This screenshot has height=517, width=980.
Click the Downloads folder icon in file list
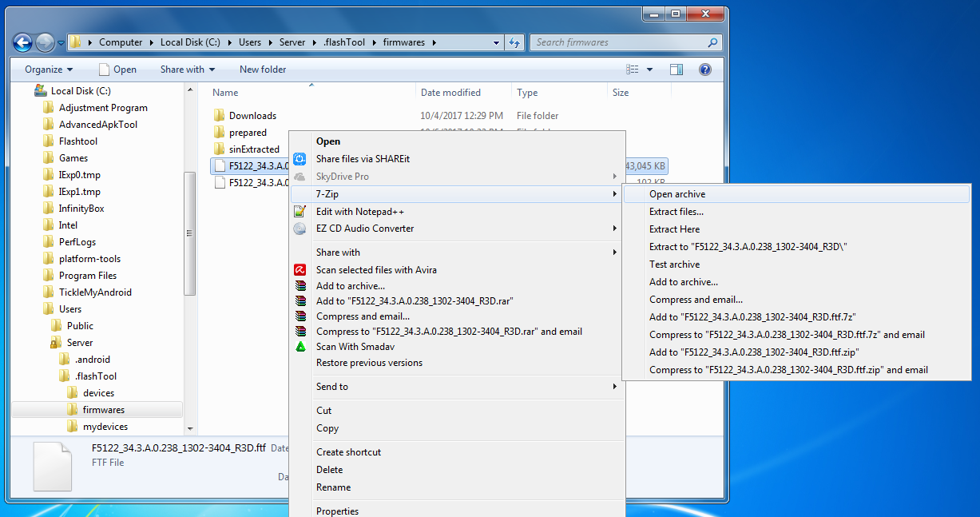coord(220,116)
